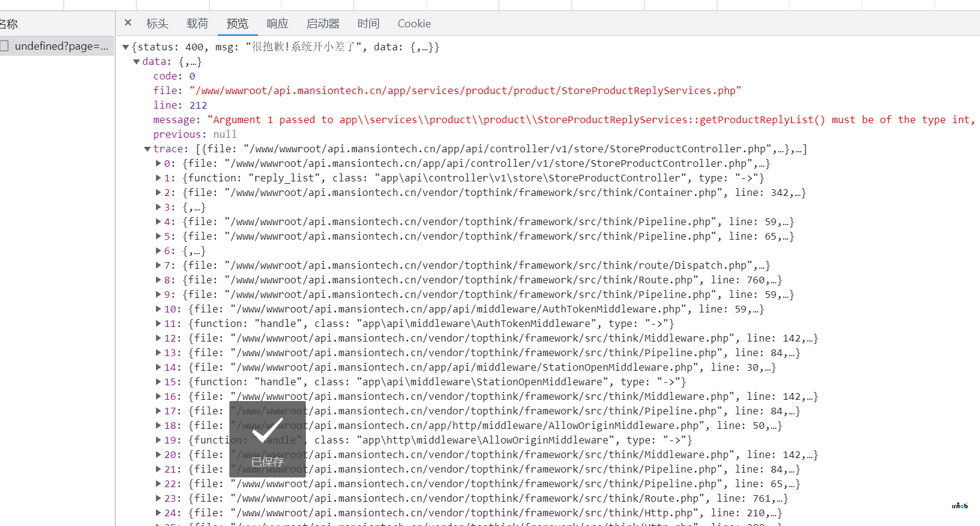Expand trace entry 2 Container.php line 342

tap(158, 192)
